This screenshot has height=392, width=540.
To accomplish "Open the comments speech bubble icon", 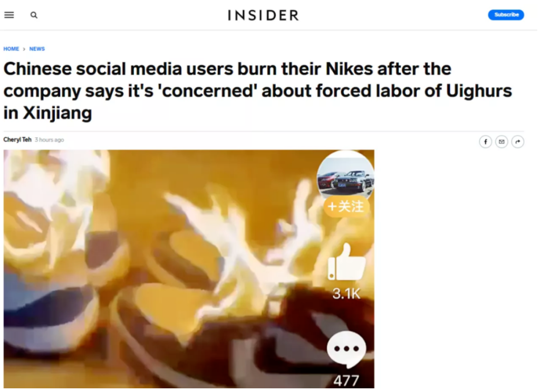I will pos(346,350).
